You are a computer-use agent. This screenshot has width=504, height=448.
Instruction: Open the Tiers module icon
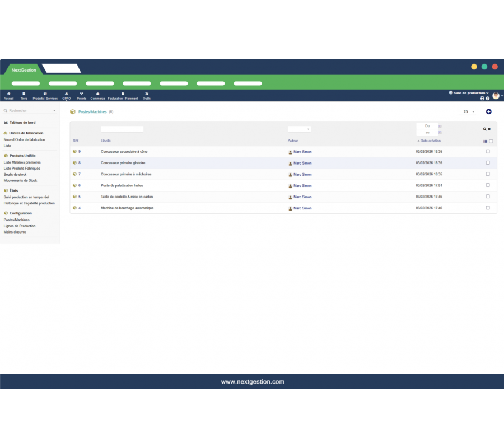pos(24,94)
